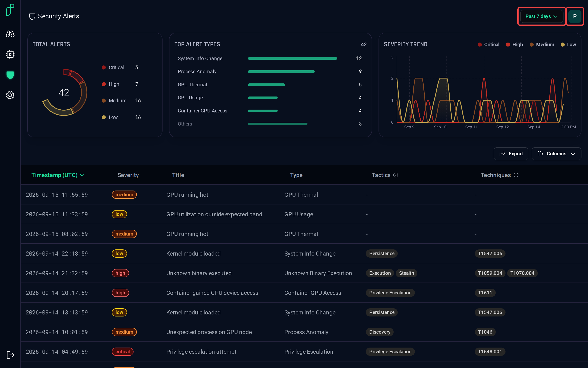Toggle Critical series in Severity Trend legend
This screenshot has width=588, height=368.
488,45
